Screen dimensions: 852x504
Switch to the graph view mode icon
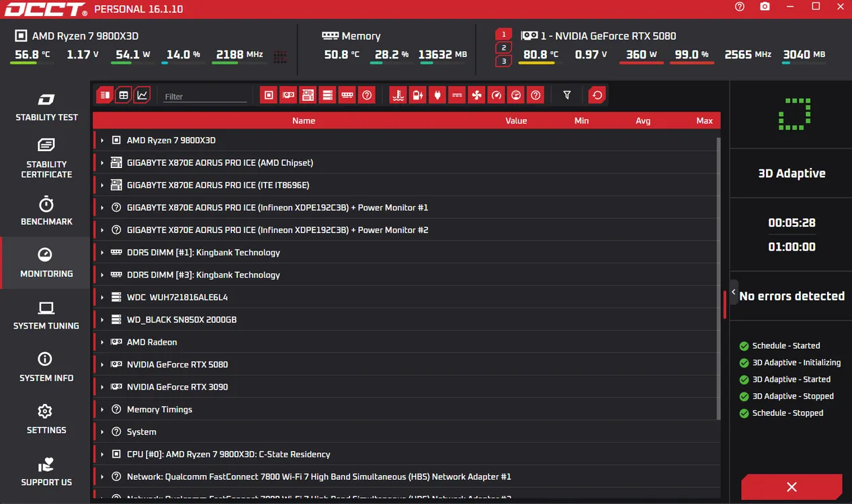click(142, 95)
